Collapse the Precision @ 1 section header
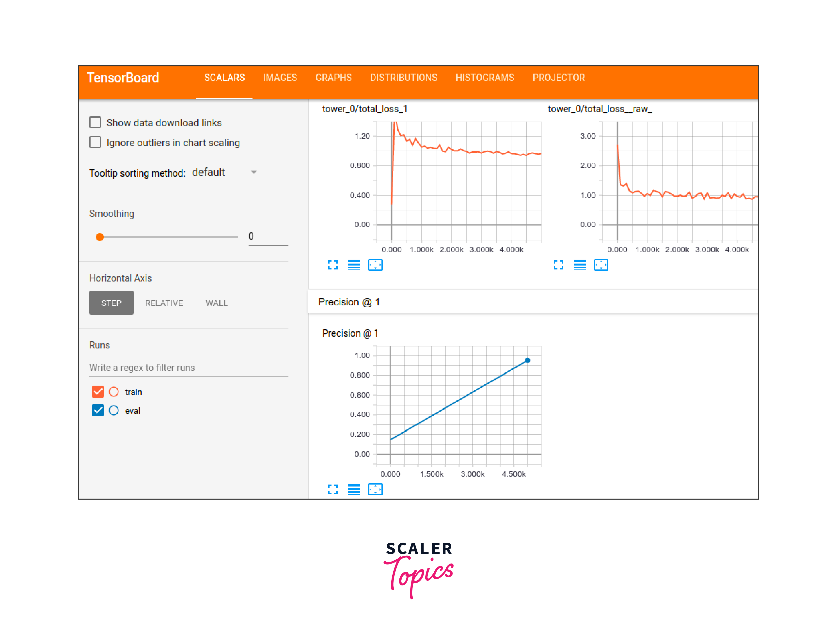The height and width of the screenshot is (644, 837). [349, 302]
